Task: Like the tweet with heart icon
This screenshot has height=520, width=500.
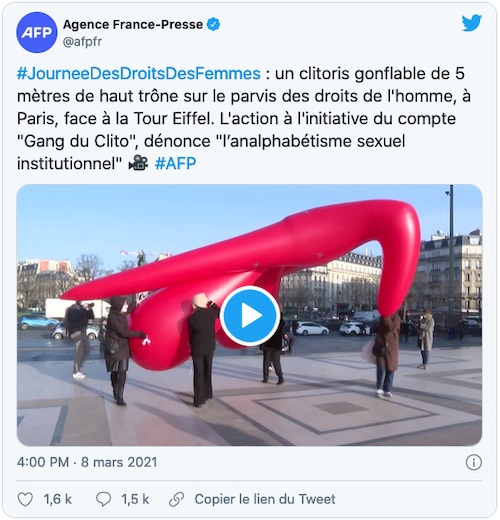Action: [x=25, y=499]
